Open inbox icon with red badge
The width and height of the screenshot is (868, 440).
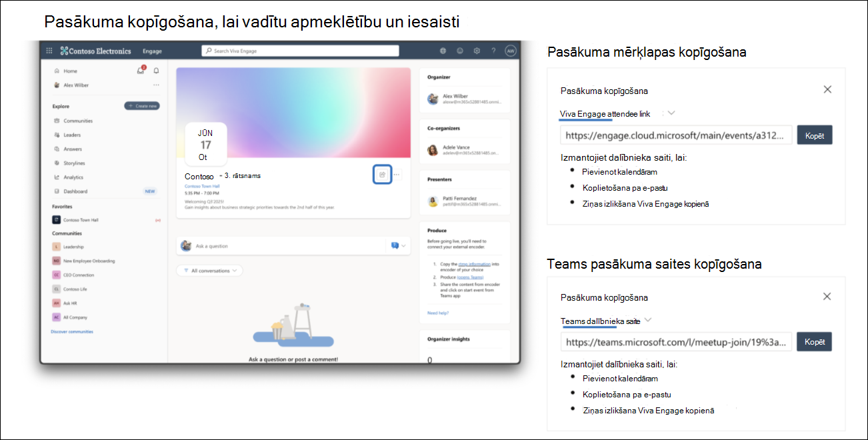pyautogui.click(x=141, y=70)
